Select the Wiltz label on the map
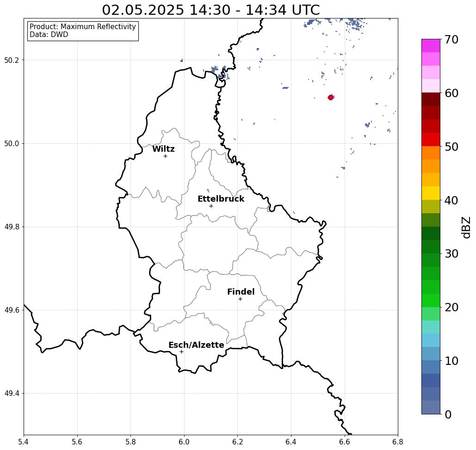The height and width of the screenshot is (450, 476). tap(163, 149)
